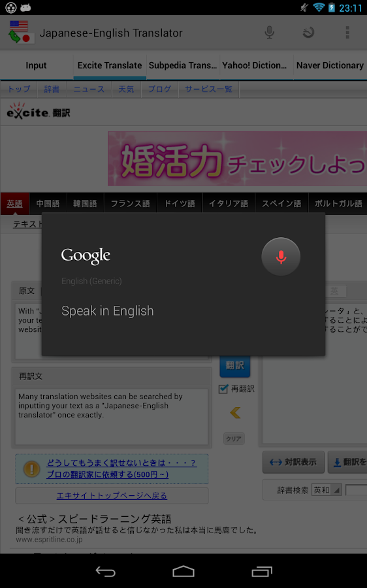This screenshot has width=367, height=588.
Task: Select the イタリア語 language tab
Action: 229,204
